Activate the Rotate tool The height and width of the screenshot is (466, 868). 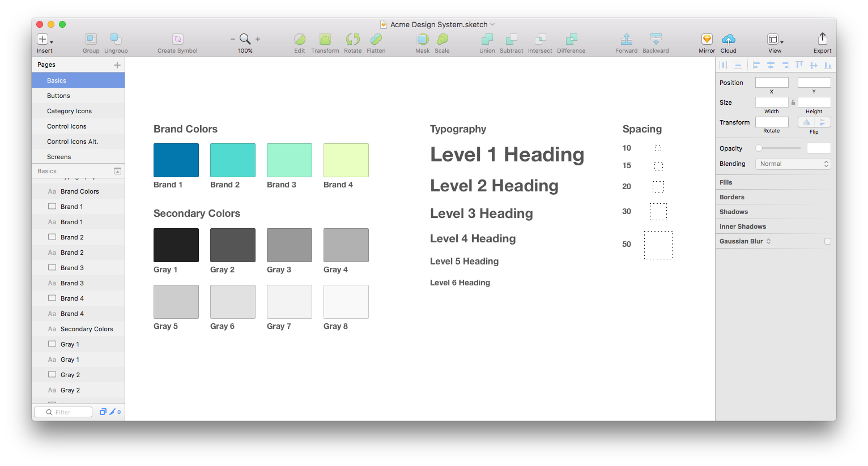tap(352, 39)
